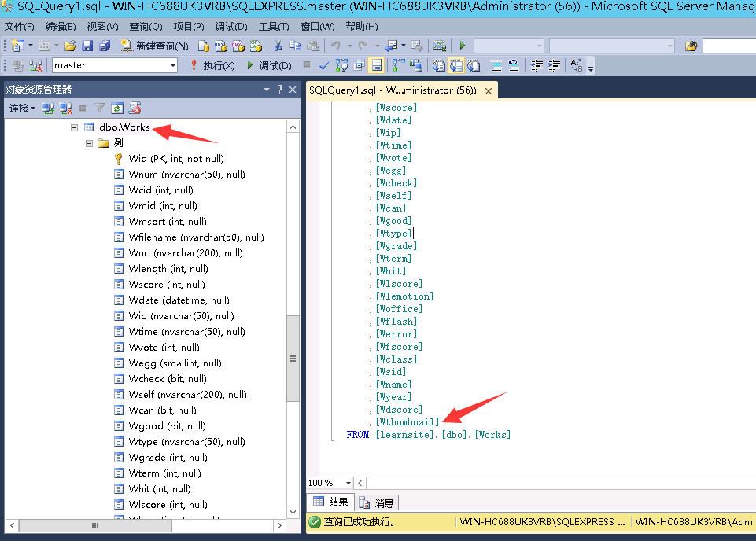Open the 100 % zoom dropdown

[x=348, y=483]
